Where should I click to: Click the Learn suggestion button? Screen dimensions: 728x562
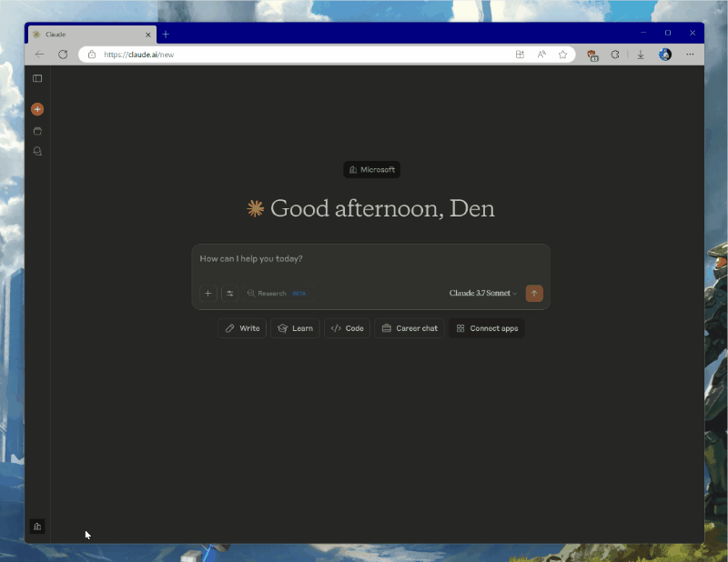(x=295, y=328)
